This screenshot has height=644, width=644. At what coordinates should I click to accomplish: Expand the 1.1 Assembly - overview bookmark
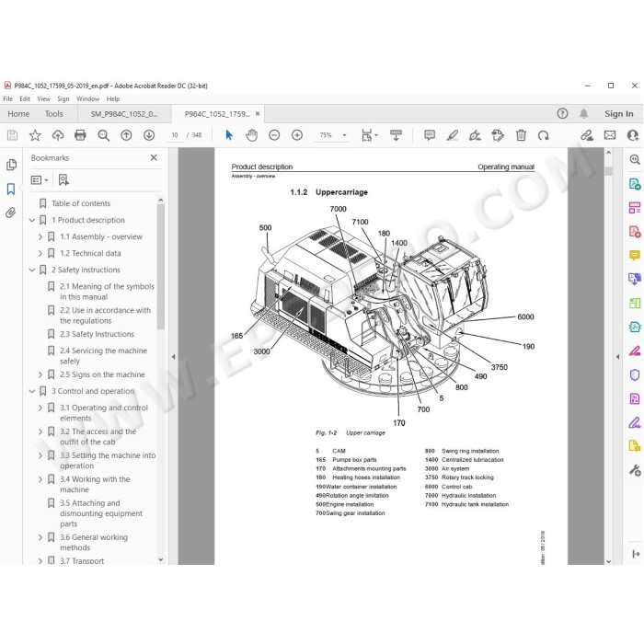[40, 236]
